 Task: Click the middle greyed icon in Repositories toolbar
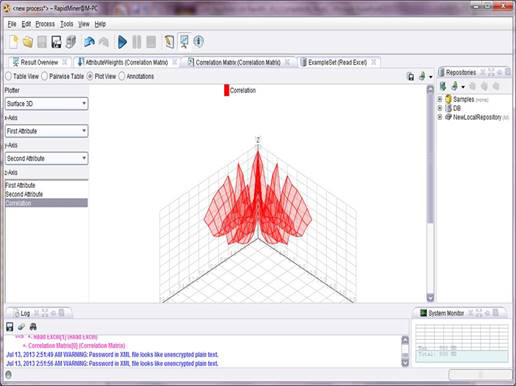484,86
